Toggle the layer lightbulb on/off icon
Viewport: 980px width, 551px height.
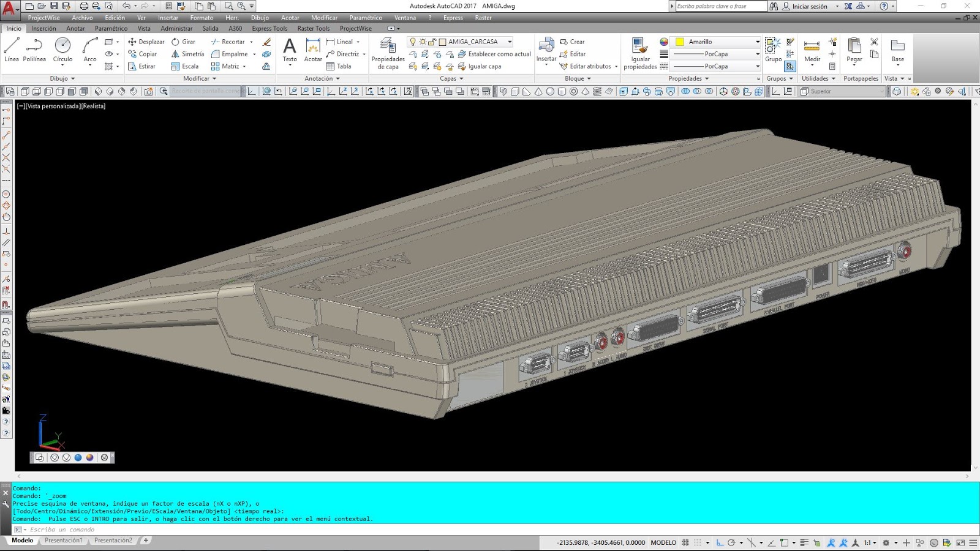[x=413, y=42]
